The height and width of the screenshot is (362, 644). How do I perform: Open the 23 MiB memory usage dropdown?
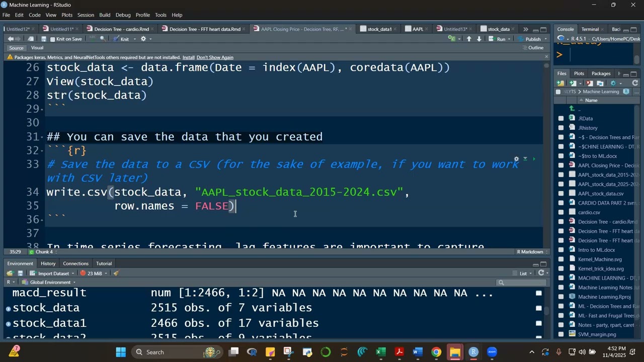(x=94, y=273)
